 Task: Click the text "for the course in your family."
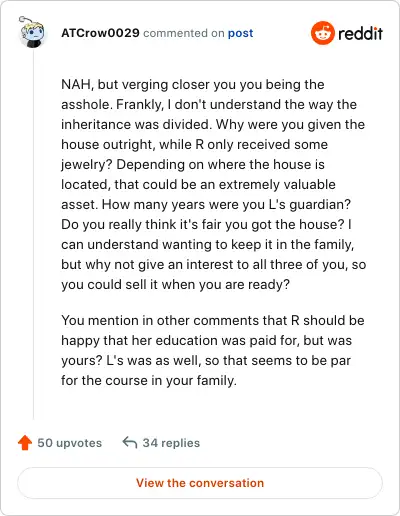pos(149,380)
